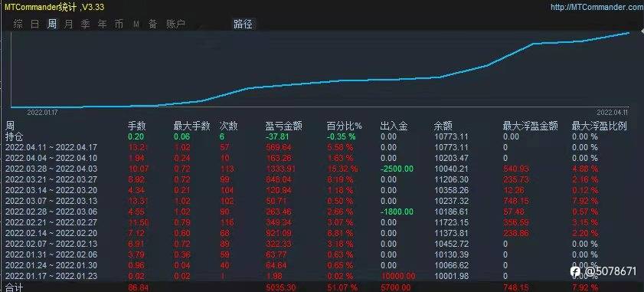
Task: Click the 2022.04.11 chart end date label
Action: point(613,112)
